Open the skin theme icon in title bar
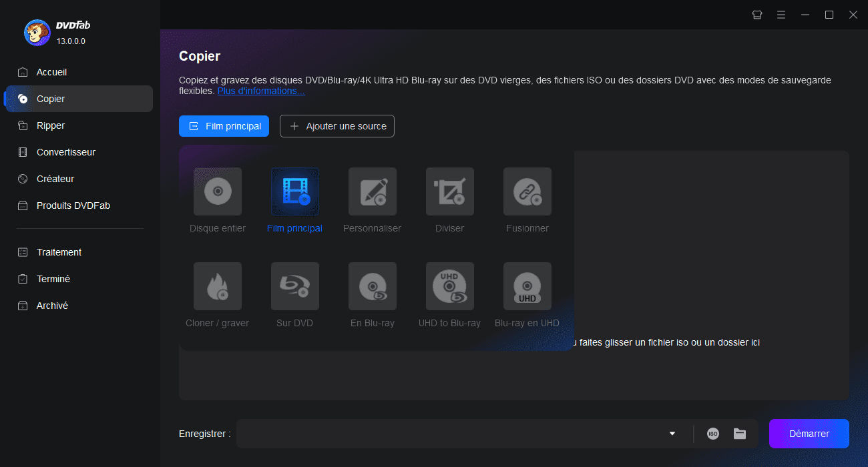The width and height of the screenshot is (868, 467). 757,15
